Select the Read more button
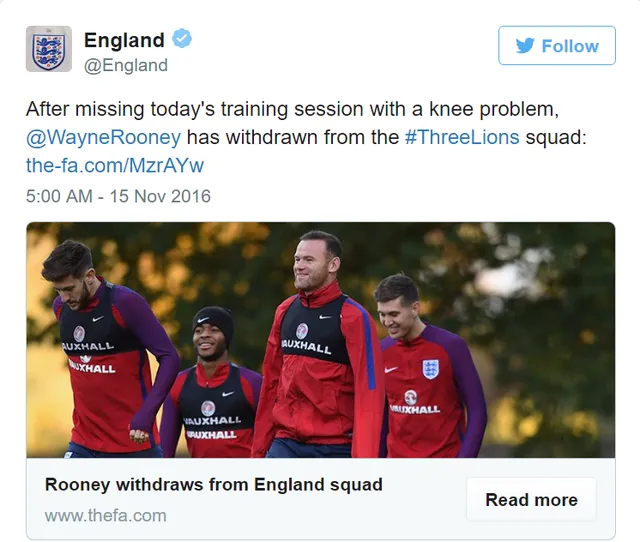 tap(531, 500)
